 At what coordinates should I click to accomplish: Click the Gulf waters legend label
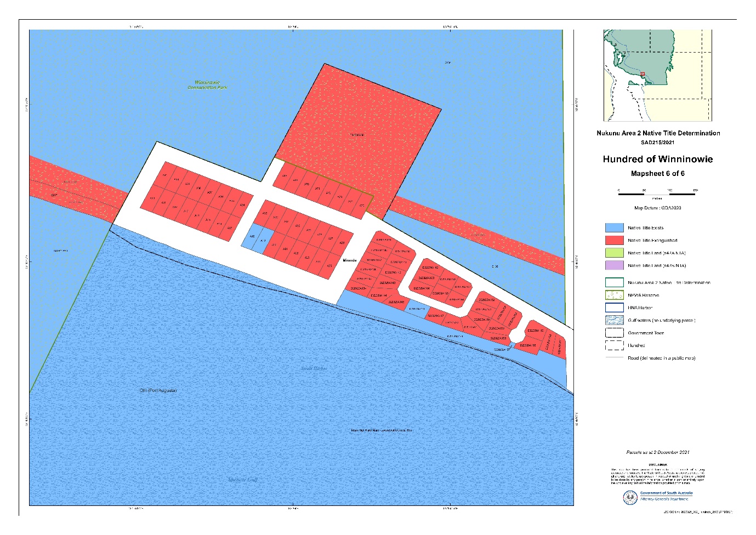point(662,320)
